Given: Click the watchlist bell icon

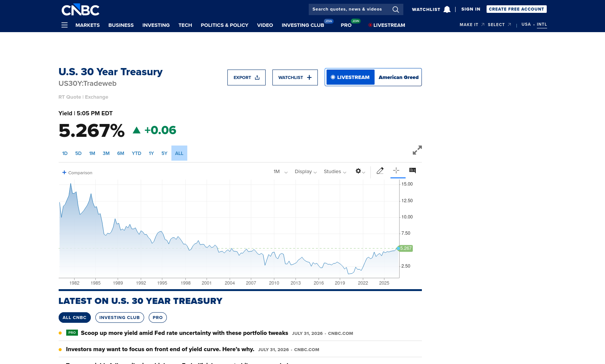Looking at the screenshot, I should 447,9.
